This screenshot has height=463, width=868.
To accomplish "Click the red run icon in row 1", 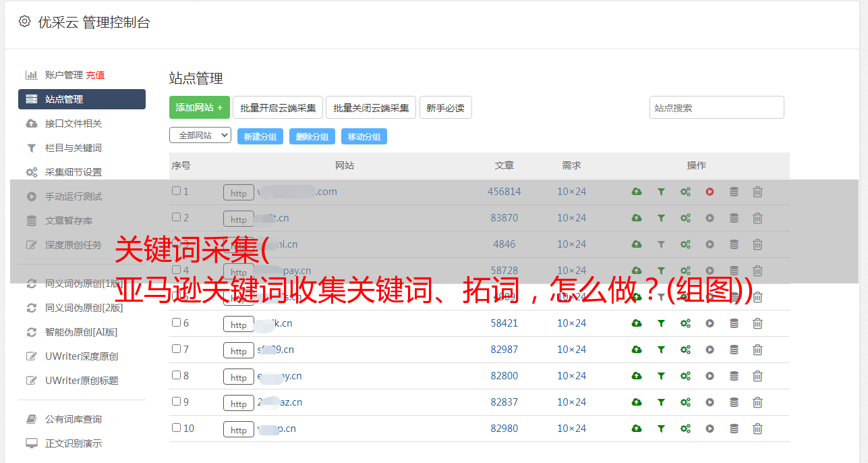I will click(710, 192).
